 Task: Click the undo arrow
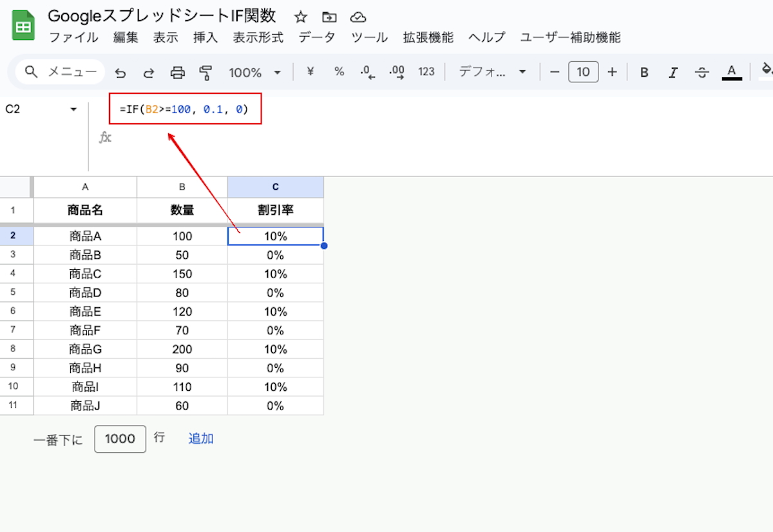(x=120, y=72)
